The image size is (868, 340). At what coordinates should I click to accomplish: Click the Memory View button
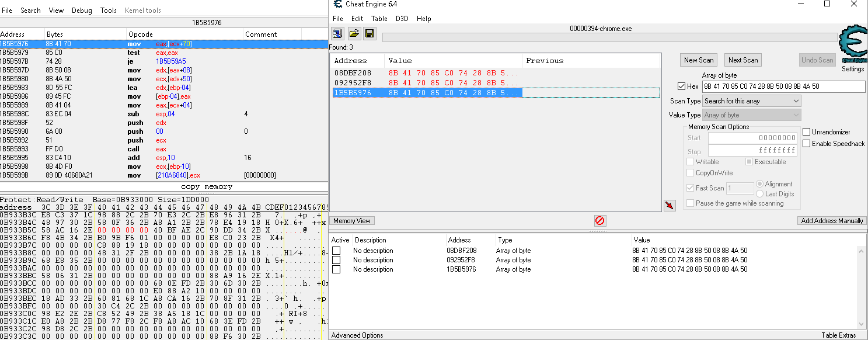353,221
